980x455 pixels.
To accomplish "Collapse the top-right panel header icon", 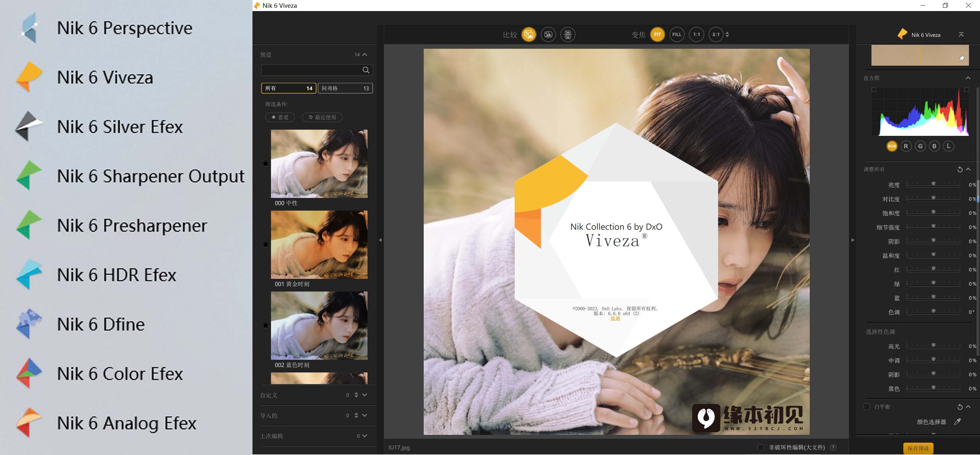I will pyautogui.click(x=961, y=35).
